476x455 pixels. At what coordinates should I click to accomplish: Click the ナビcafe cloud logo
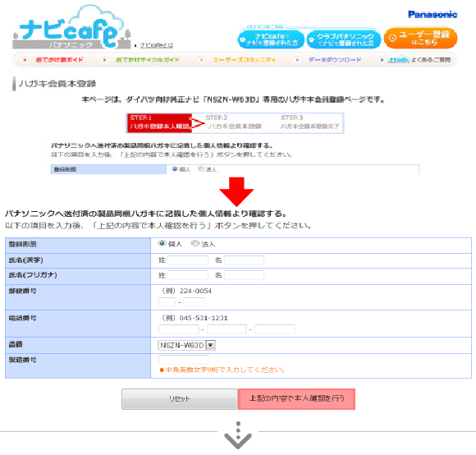(71, 27)
